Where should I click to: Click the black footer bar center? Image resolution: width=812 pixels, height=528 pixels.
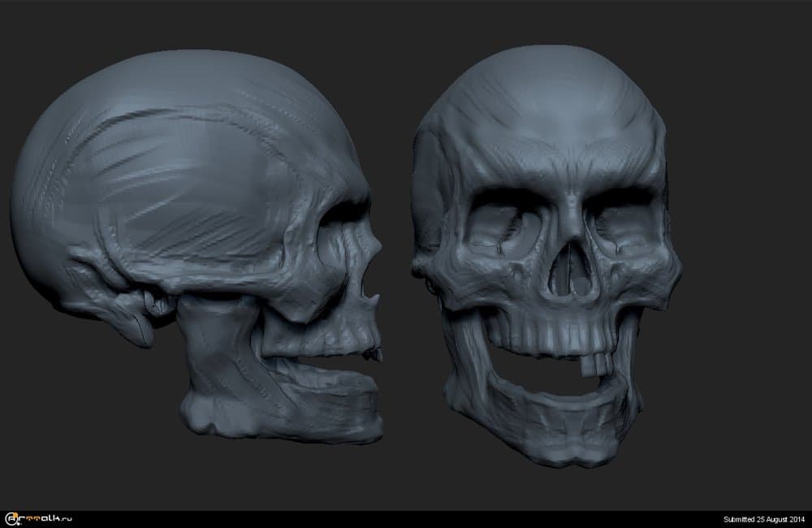click(x=406, y=519)
